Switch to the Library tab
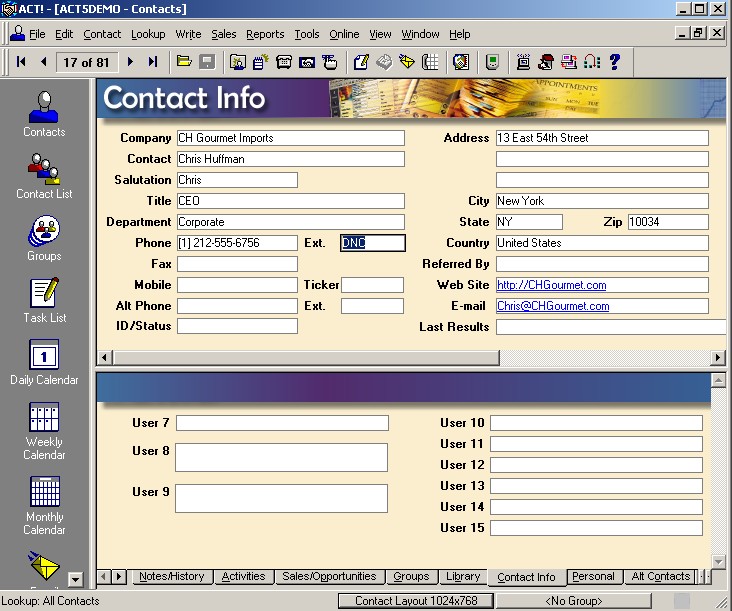The image size is (732, 611). [x=463, y=576]
